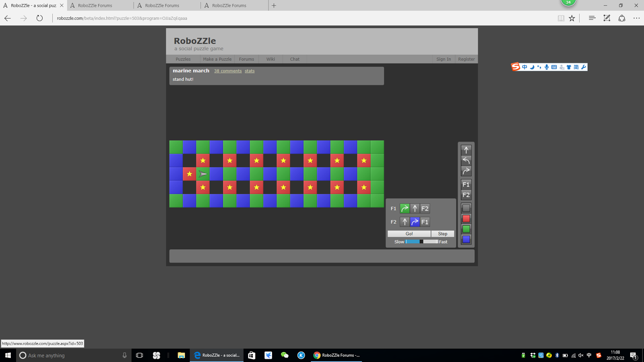This screenshot has height=362, width=644.
Task: Click the Step button
Action: [x=443, y=234]
